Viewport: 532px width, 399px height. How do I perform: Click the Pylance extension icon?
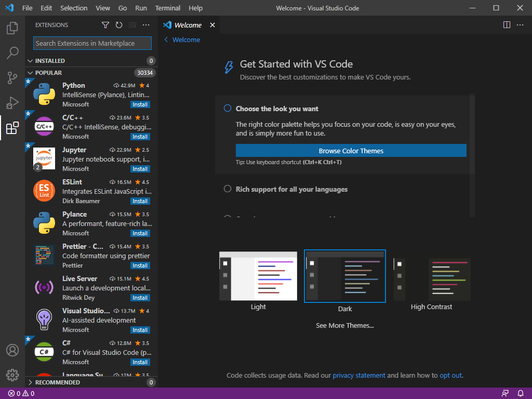pos(44,223)
